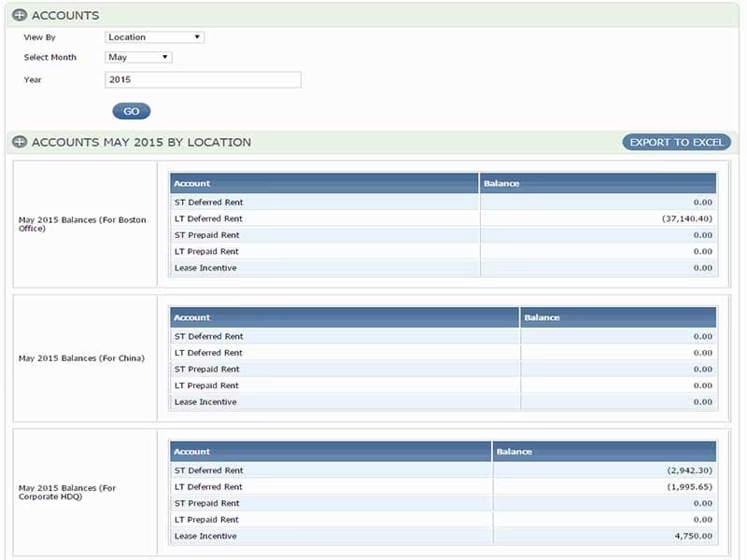The width and height of the screenshot is (747, 560).
Task: Select Lease Incentive row in the China table
Action: [x=443, y=402]
